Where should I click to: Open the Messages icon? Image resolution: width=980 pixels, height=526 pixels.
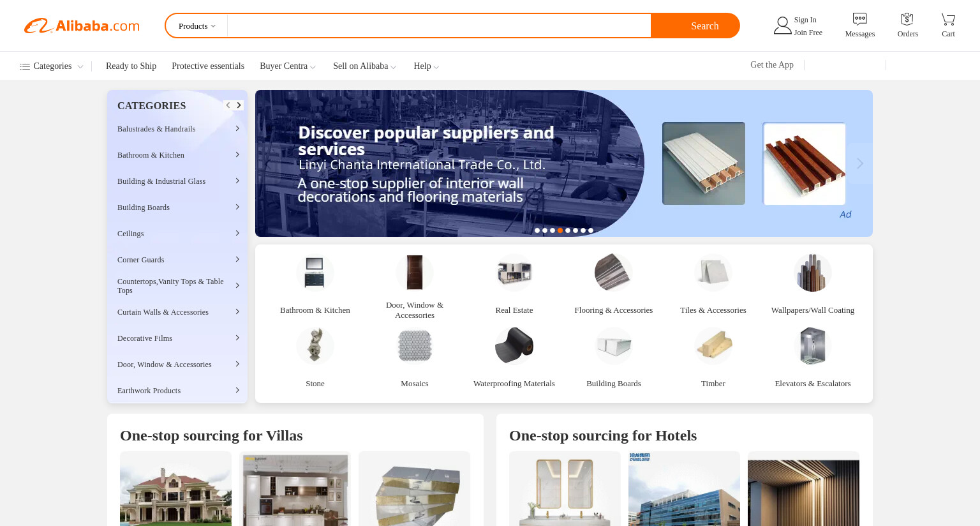859,19
